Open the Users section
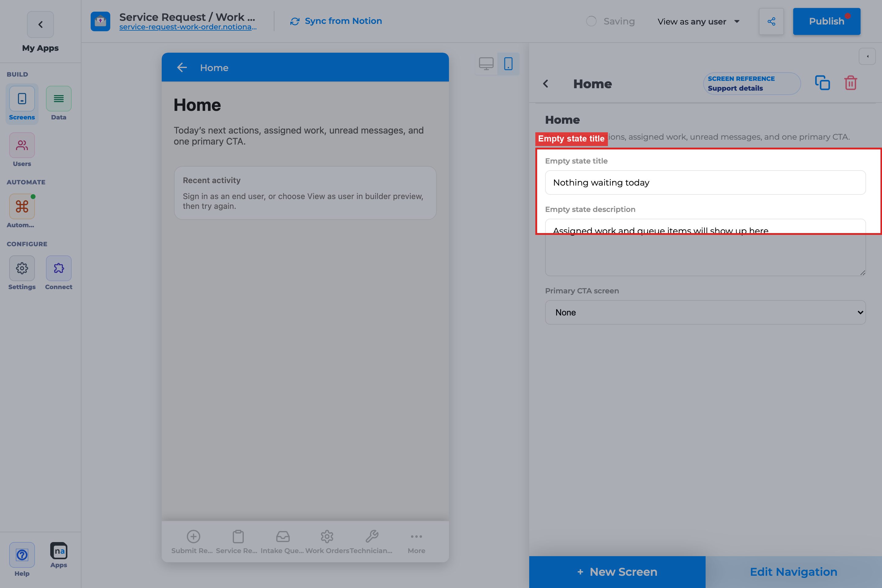This screenshot has height=588, width=882. click(22, 150)
